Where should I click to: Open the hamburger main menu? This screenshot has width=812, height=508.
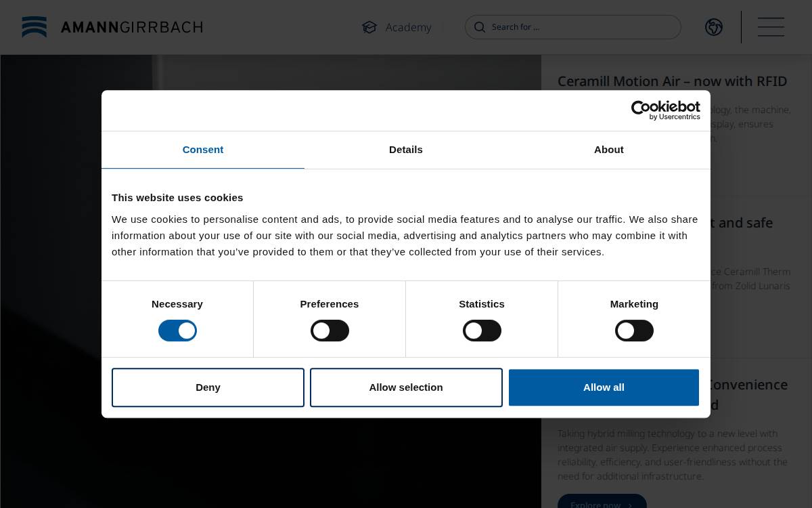tap(771, 27)
